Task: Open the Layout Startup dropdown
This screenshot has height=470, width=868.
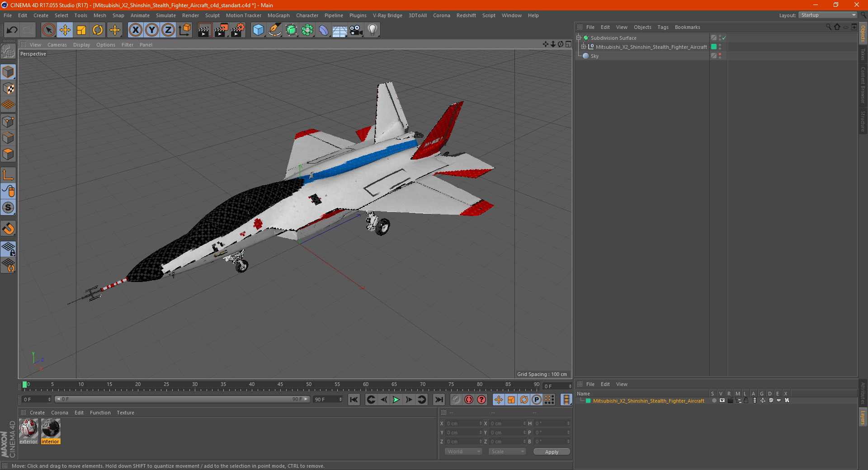Action: 828,15
